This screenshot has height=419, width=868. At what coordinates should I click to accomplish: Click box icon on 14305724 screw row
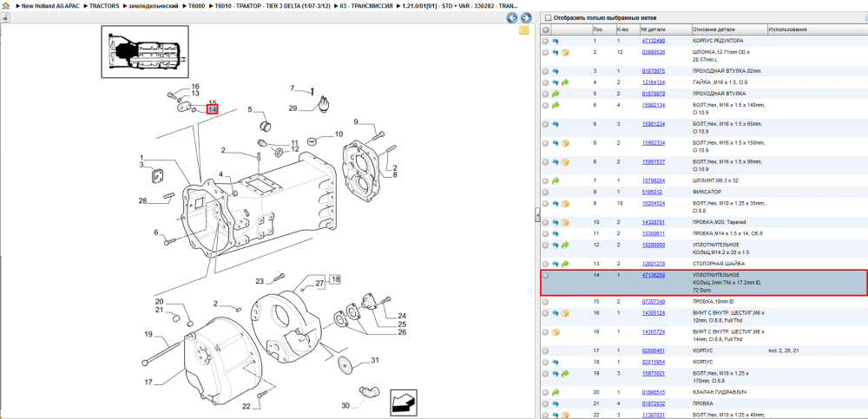[556, 332]
